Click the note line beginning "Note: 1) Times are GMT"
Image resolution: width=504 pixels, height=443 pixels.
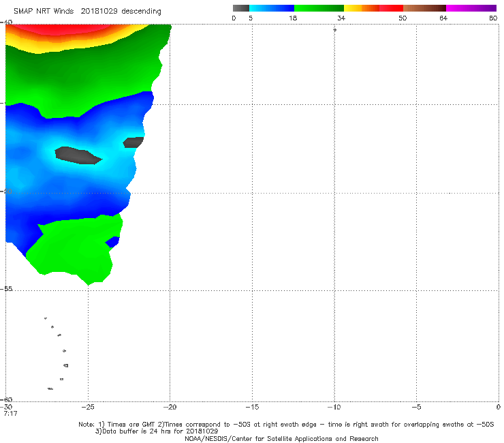(x=286, y=425)
